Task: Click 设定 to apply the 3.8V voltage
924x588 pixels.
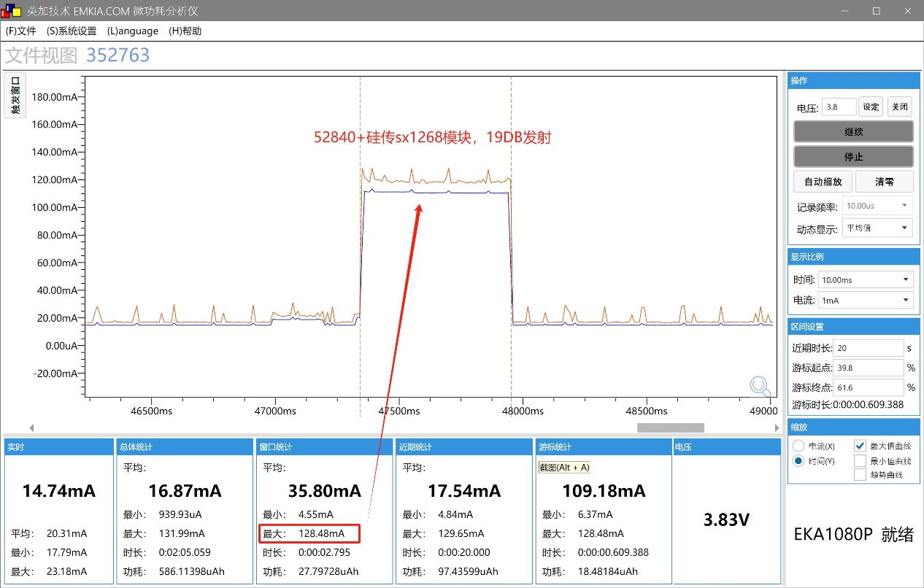Action: click(870, 106)
